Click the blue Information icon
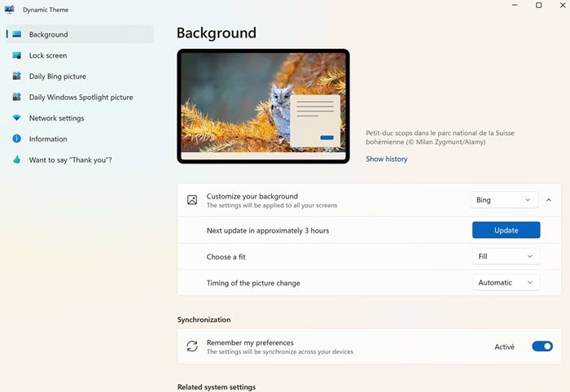570x392 pixels. coord(17,138)
